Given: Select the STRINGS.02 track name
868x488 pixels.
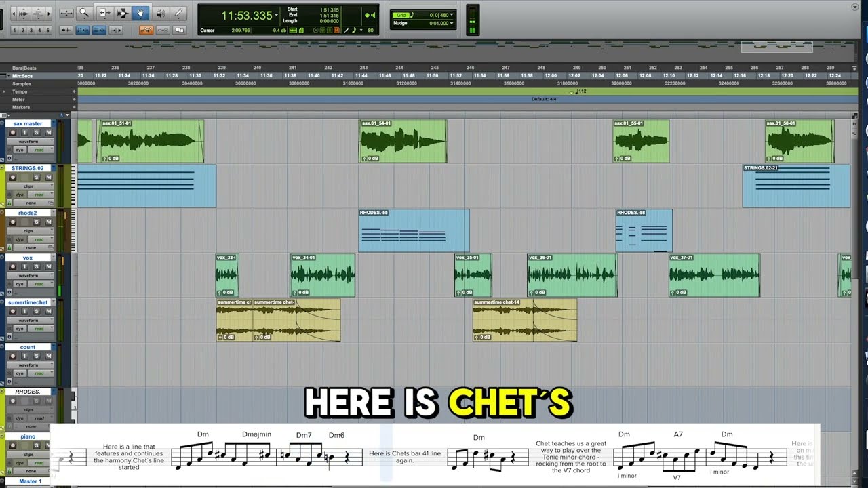Looking at the screenshot, I should tap(27, 168).
